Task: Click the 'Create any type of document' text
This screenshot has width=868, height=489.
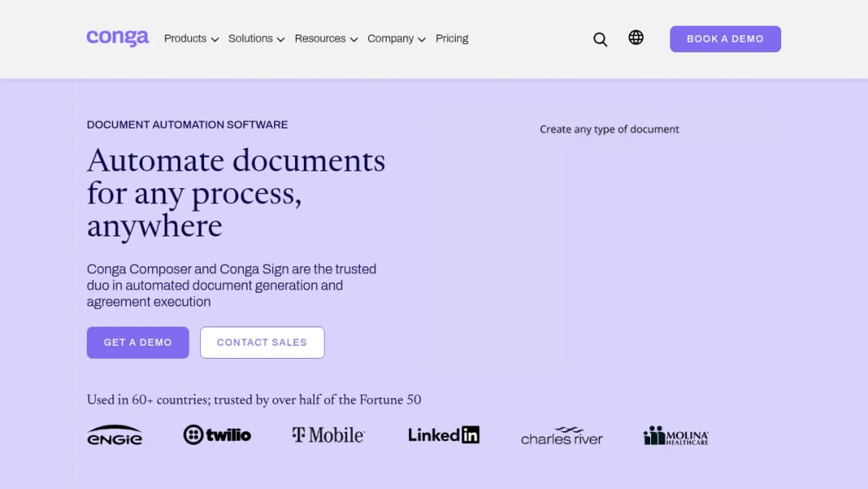Action: click(x=609, y=129)
